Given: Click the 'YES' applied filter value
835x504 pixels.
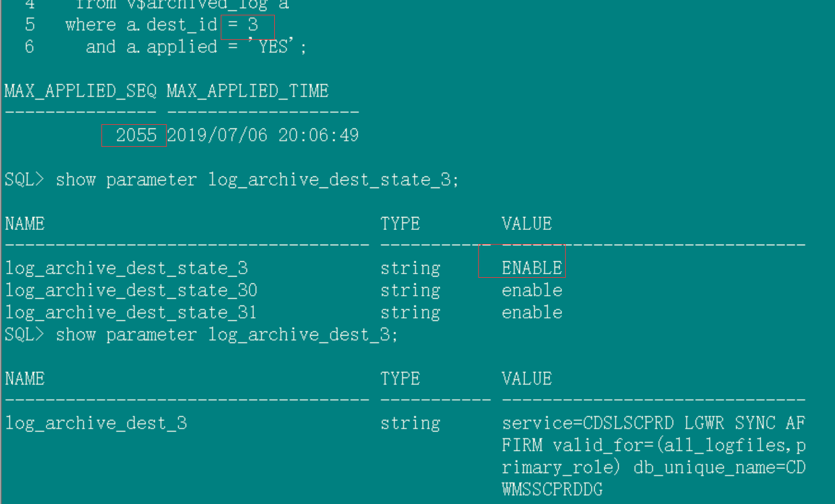Looking at the screenshot, I should 272,47.
